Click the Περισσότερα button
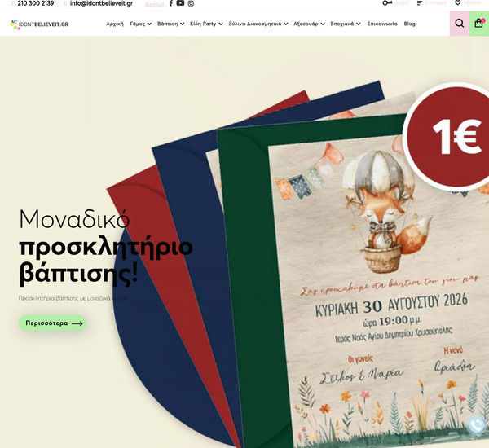Image resolution: width=489 pixels, height=448 pixels. pyautogui.click(x=52, y=323)
